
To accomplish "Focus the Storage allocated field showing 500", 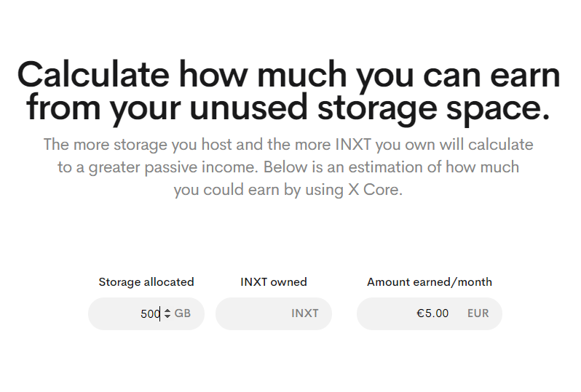I will 146,313.
